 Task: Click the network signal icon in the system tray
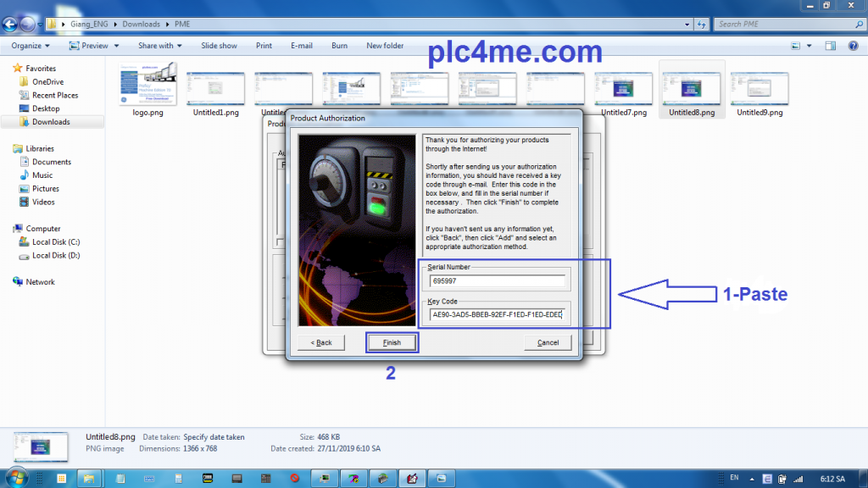pos(798,479)
